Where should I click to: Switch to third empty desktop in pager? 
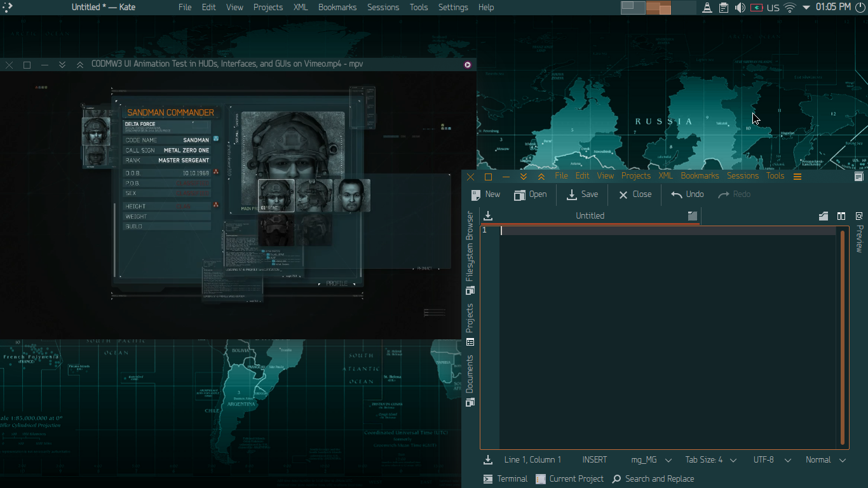click(684, 8)
